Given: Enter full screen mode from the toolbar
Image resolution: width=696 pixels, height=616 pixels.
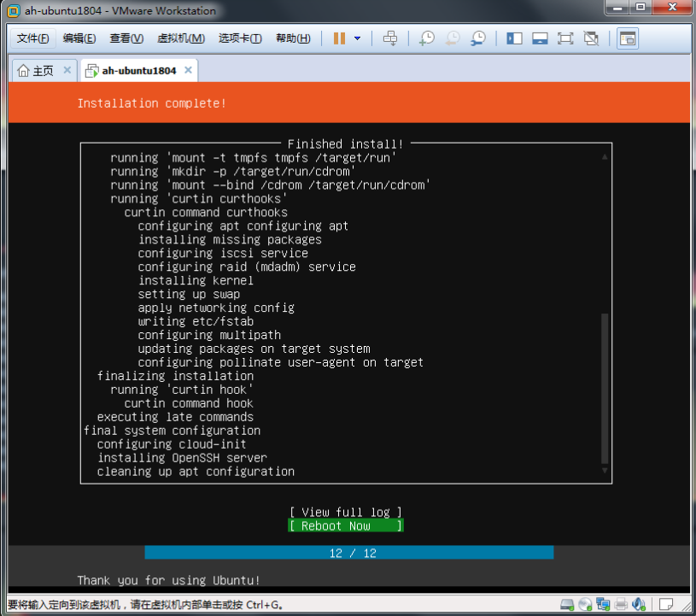Looking at the screenshot, I should pos(565,38).
